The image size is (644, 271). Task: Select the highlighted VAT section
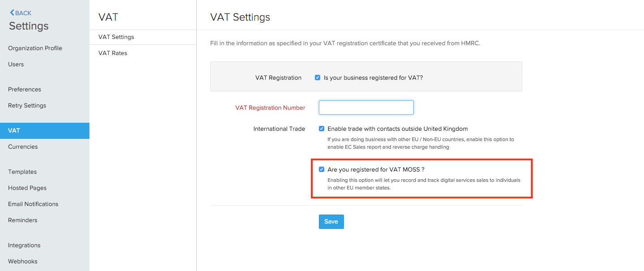tap(14, 130)
